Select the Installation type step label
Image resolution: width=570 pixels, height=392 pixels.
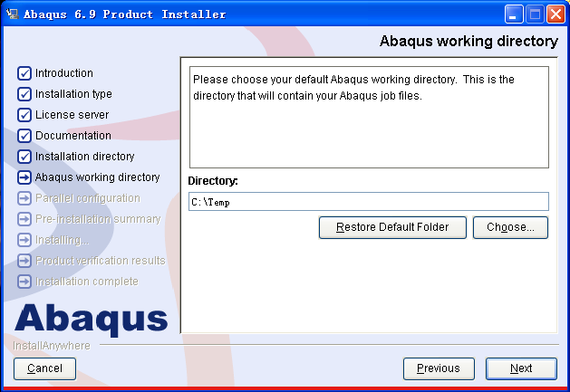tap(73, 94)
